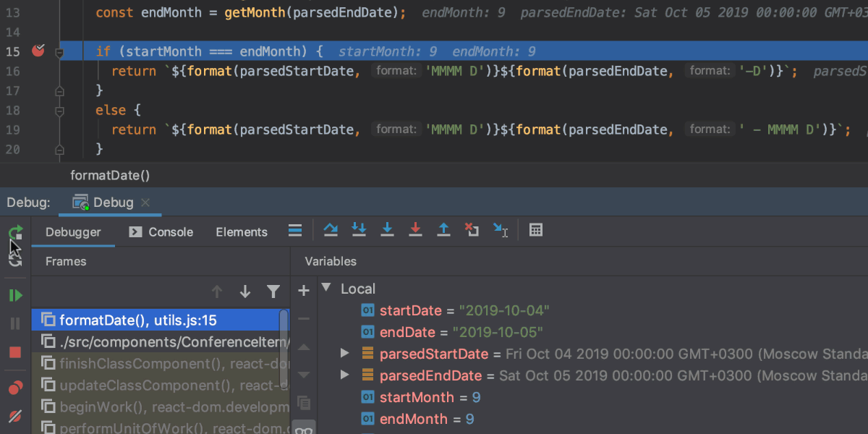Expand the parsedStartDate variable
This screenshot has width=868, height=434.
[x=345, y=354]
